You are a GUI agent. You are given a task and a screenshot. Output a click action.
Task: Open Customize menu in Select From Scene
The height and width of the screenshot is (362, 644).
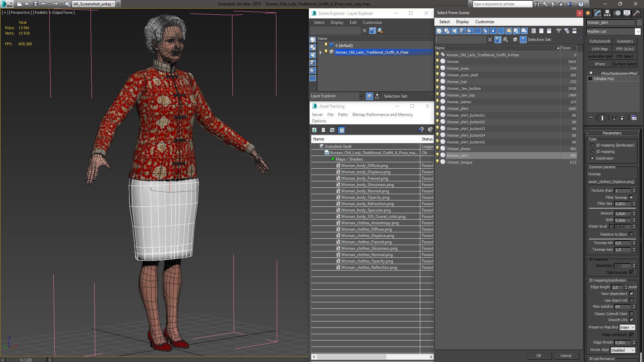[484, 22]
